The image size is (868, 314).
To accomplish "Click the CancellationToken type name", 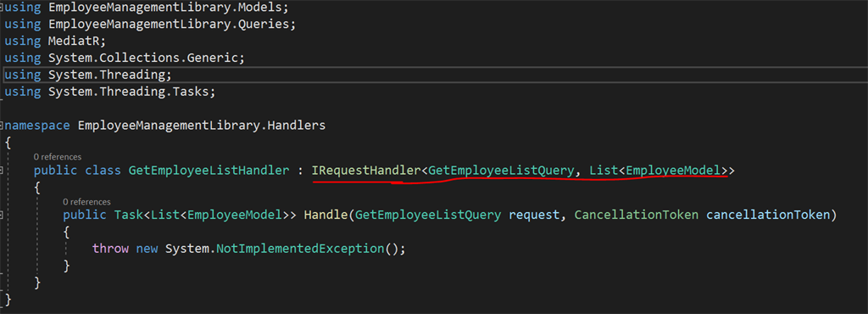I will [x=636, y=215].
